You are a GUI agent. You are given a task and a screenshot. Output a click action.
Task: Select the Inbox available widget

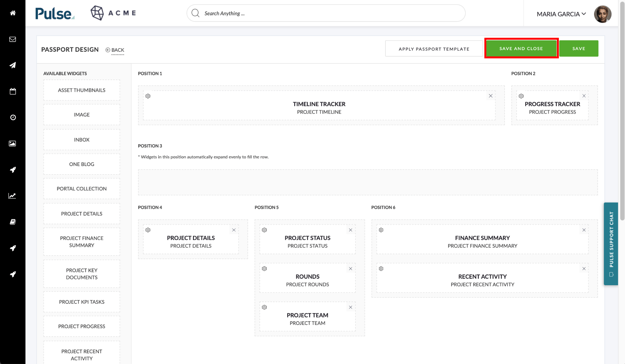click(82, 140)
